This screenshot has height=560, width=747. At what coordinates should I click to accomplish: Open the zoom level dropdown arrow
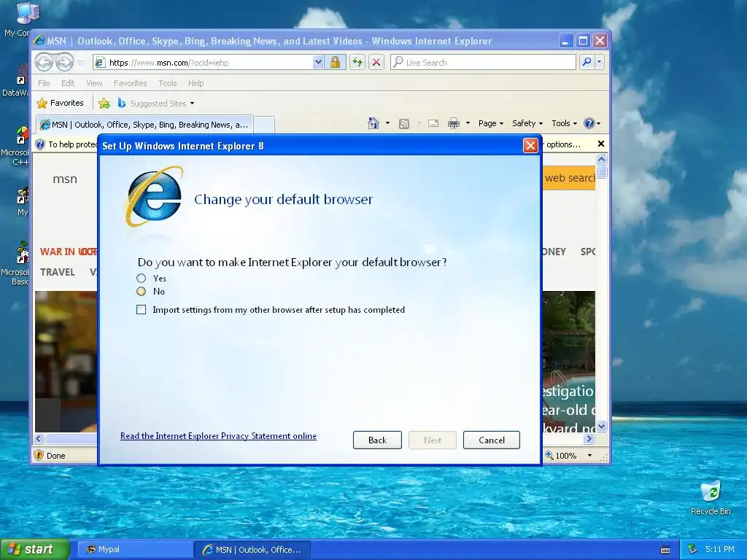[x=589, y=456]
